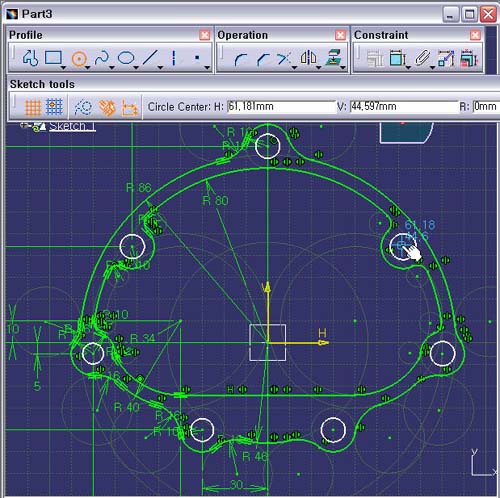Close the Profile toolbar
Image resolution: width=500 pixels, height=498 pixels.
point(204,35)
